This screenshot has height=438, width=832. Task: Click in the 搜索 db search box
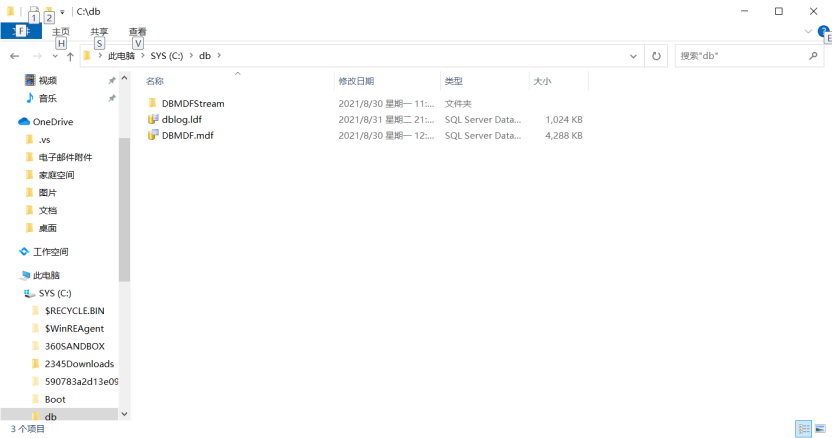(740, 56)
